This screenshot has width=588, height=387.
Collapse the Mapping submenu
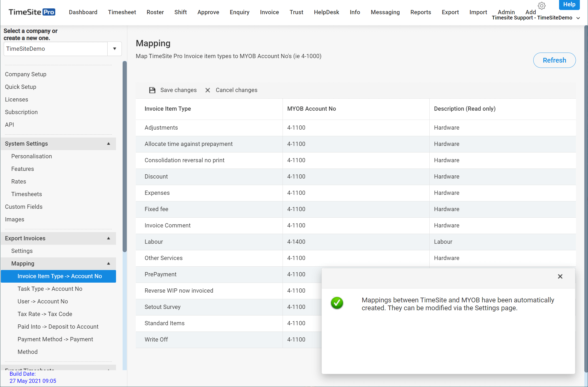[x=108, y=263]
